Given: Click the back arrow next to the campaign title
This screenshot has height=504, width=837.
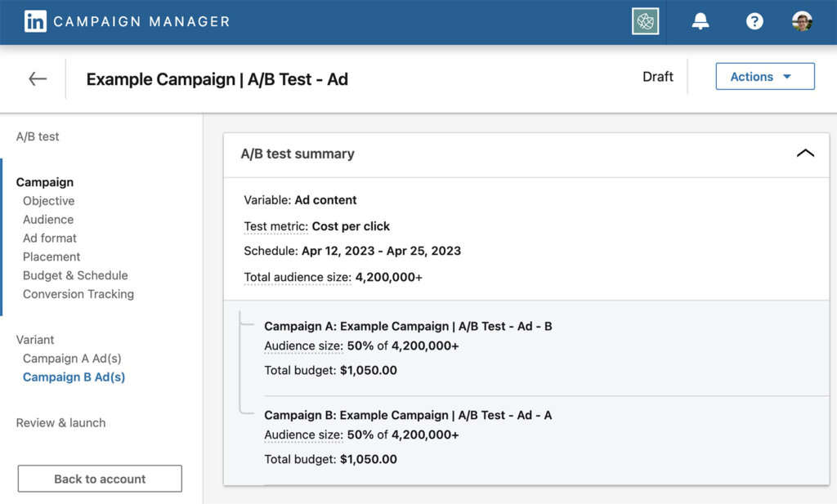Looking at the screenshot, I should click(x=37, y=78).
